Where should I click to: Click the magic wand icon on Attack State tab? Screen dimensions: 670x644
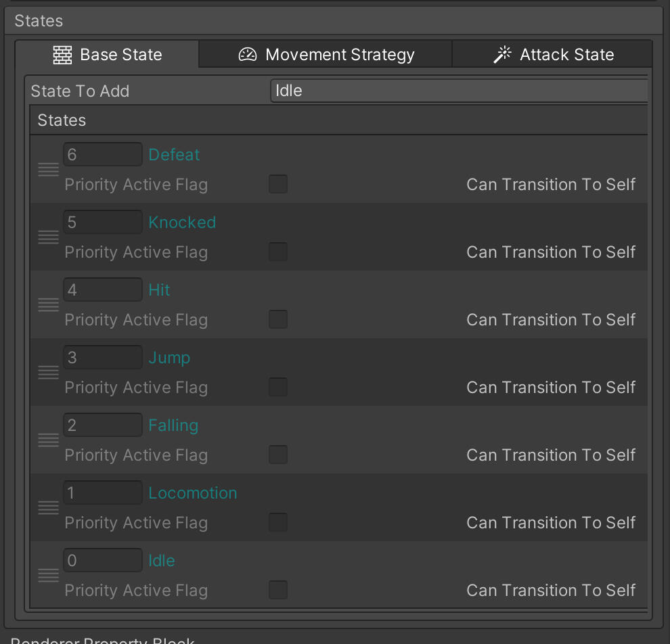pyautogui.click(x=502, y=55)
